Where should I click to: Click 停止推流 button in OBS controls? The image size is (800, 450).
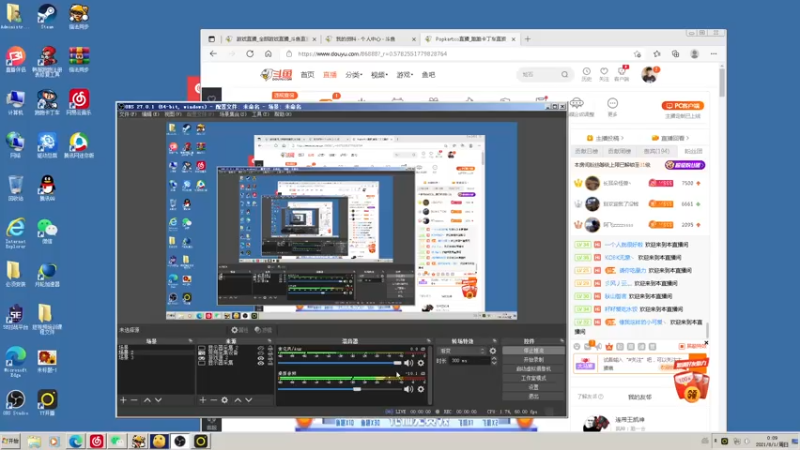coord(533,351)
